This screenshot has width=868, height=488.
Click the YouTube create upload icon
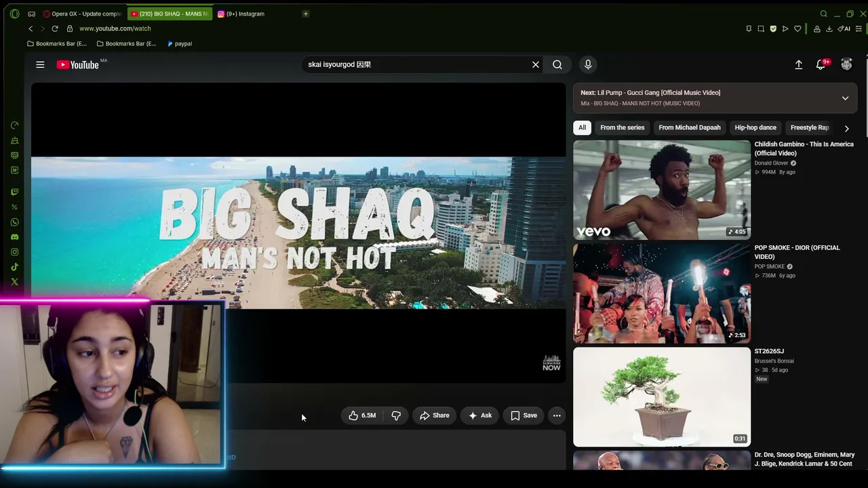coord(799,64)
